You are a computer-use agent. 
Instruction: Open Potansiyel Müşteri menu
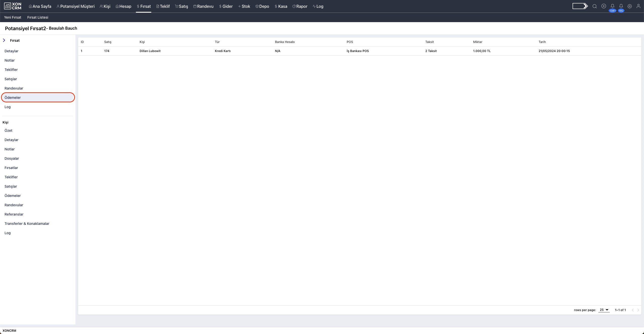point(75,6)
